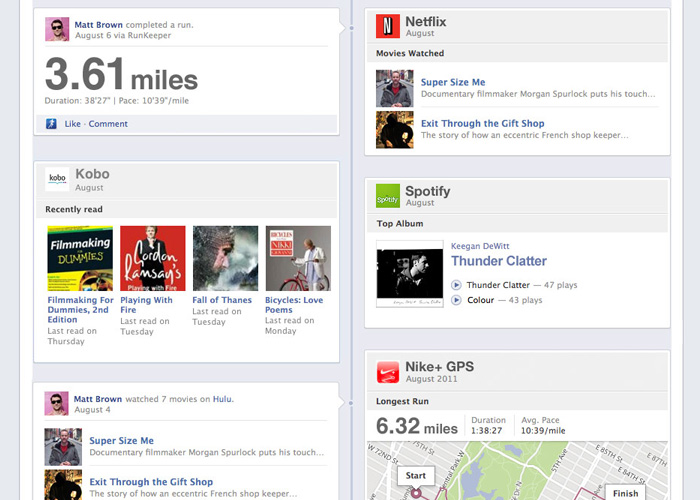
Task: Click the Netflix heading text
Action: tap(425, 21)
